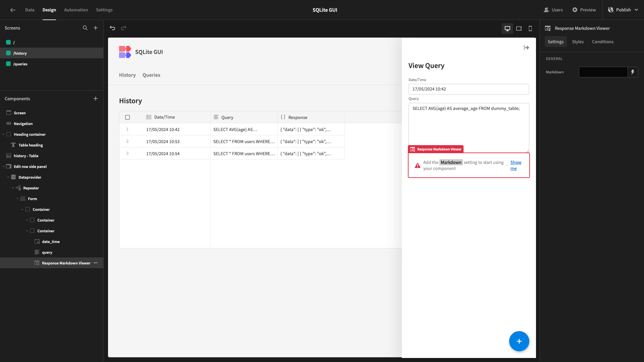Collapse the side panel with the arrow icon

(x=526, y=48)
